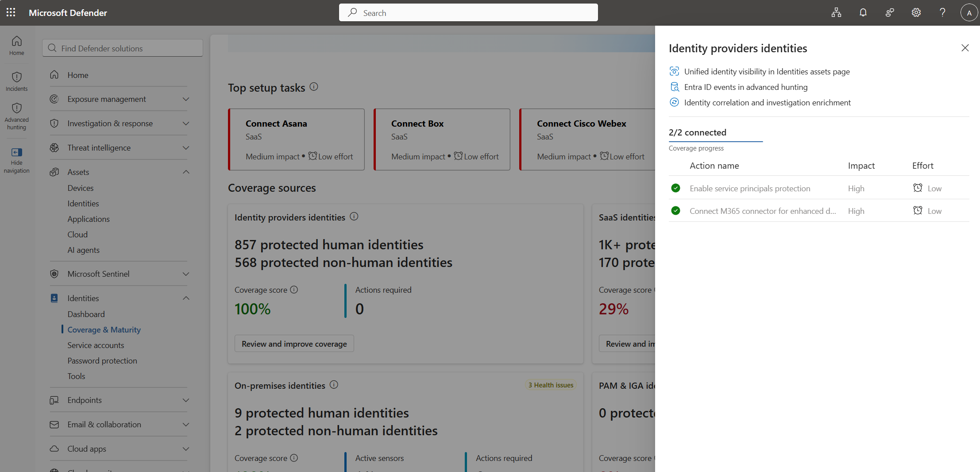
Task: Select Connect M365 connector action row
Action: pyautogui.click(x=819, y=211)
